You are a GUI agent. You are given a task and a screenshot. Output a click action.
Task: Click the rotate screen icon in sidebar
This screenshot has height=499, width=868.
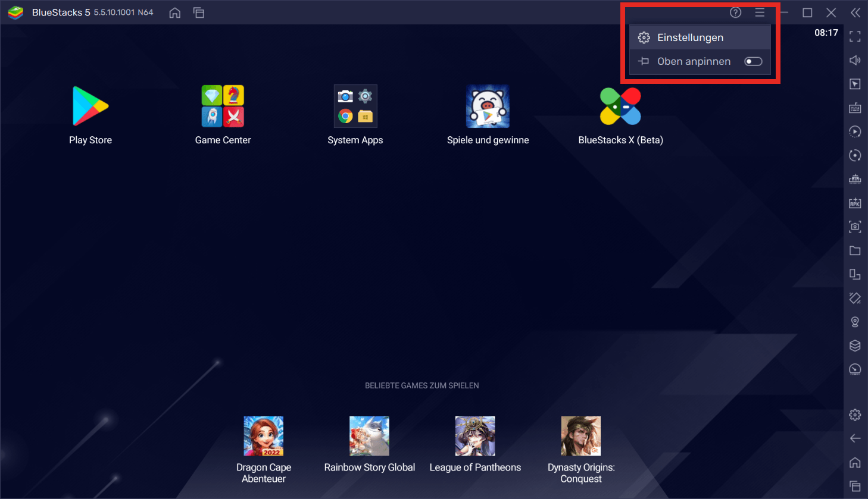855,274
